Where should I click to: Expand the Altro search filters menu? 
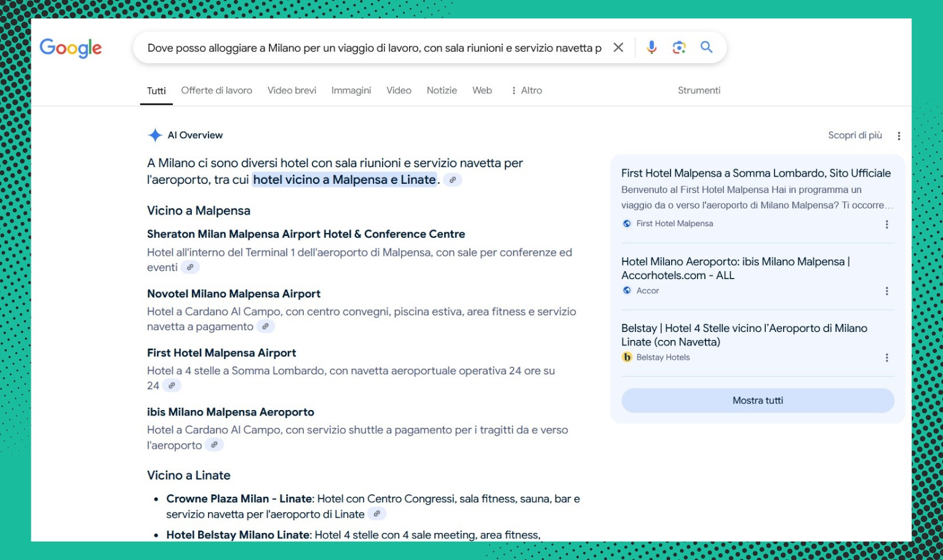527,90
